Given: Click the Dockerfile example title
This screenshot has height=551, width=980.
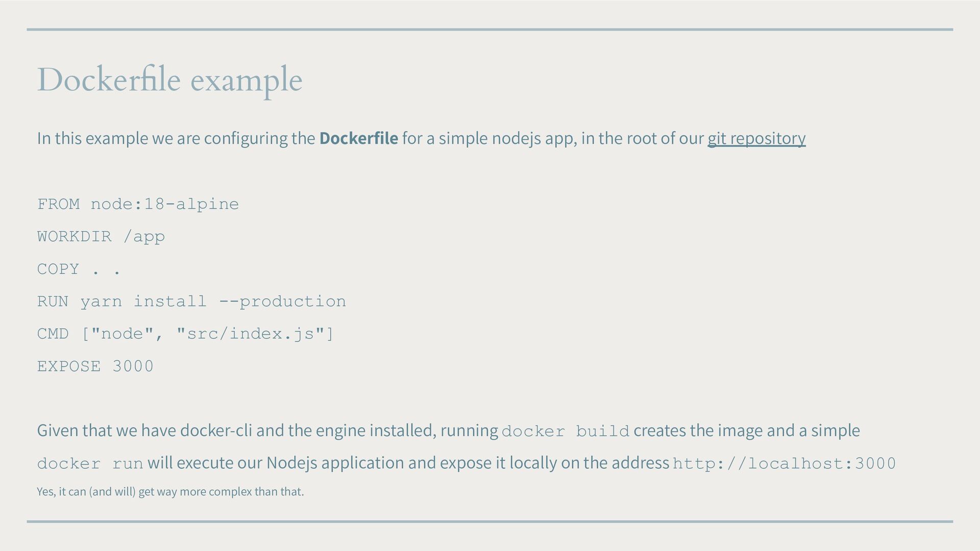Looking at the screenshot, I should pos(169,81).
